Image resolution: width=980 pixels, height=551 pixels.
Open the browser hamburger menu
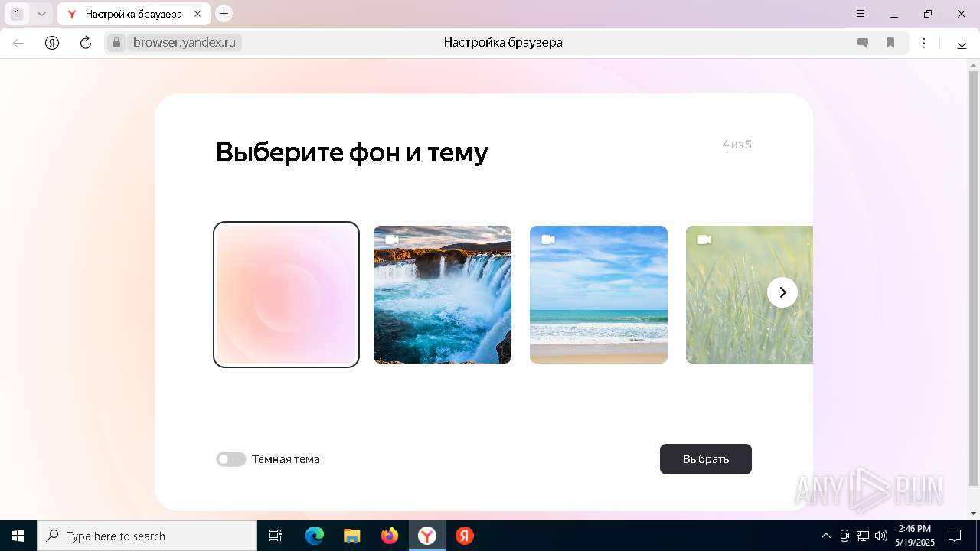point(861,14)
